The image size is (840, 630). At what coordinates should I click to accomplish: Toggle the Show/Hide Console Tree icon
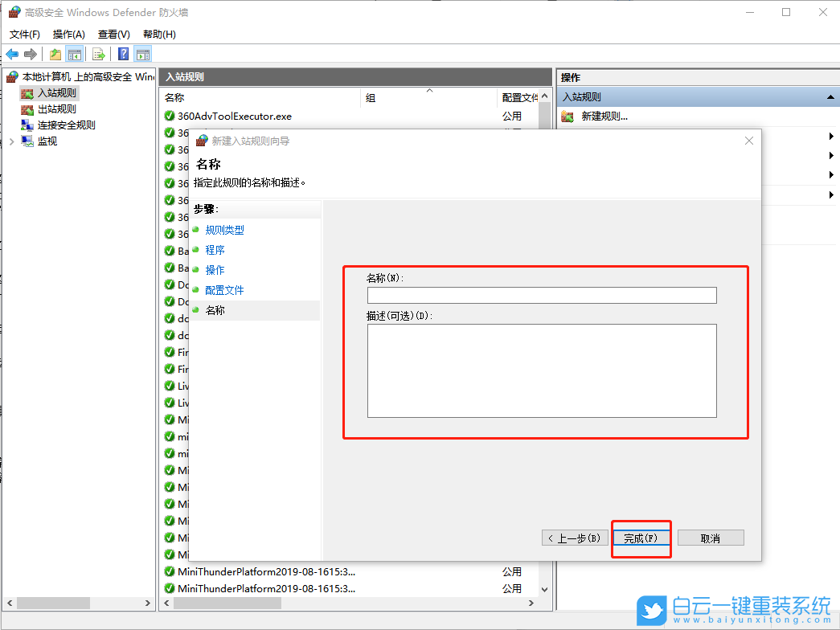click(x=75, y=54)
